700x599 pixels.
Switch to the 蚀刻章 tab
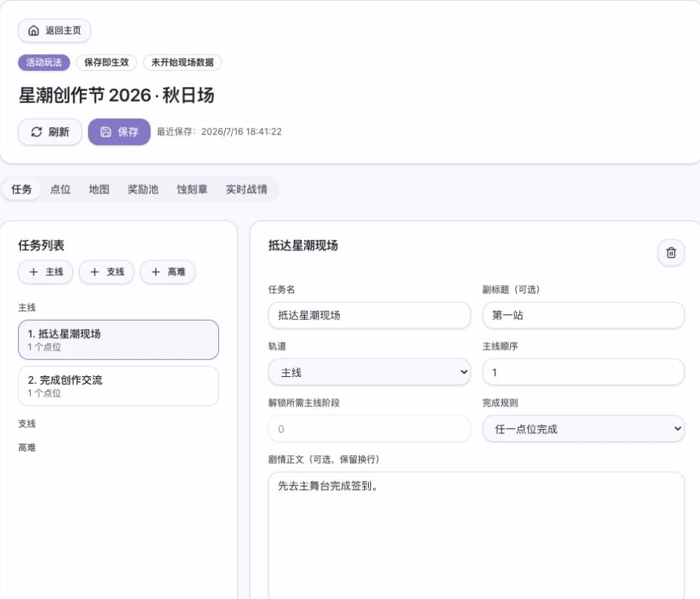pos(192,189)
